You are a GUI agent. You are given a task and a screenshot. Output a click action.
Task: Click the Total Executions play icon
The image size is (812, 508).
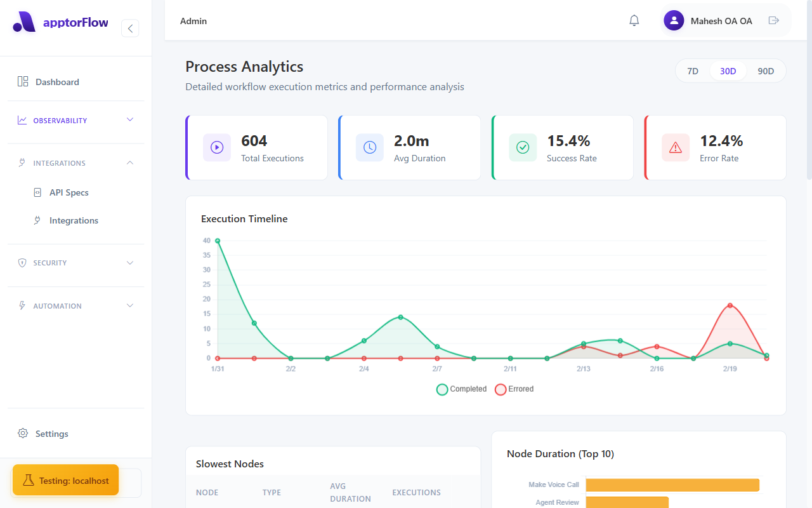point(216,147)
